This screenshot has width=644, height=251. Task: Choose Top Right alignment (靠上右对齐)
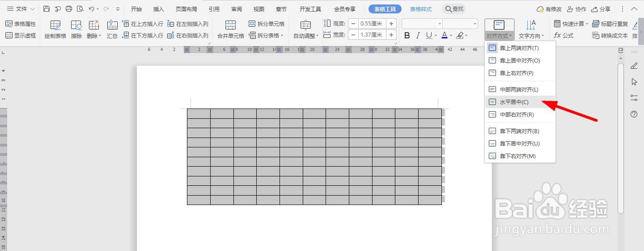tap(520, 73)
